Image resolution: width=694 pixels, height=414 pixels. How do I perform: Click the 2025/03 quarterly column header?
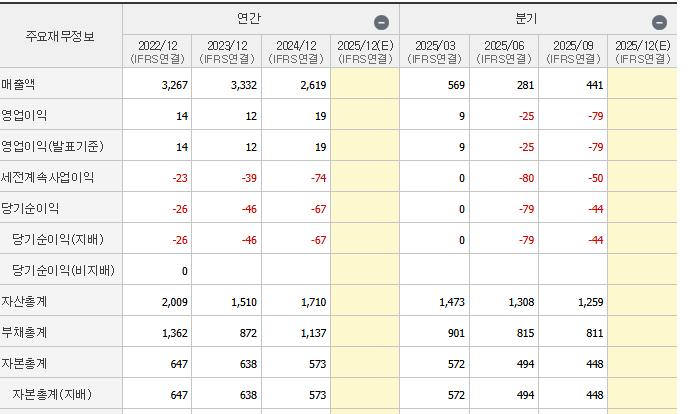[x=435, y=52]
